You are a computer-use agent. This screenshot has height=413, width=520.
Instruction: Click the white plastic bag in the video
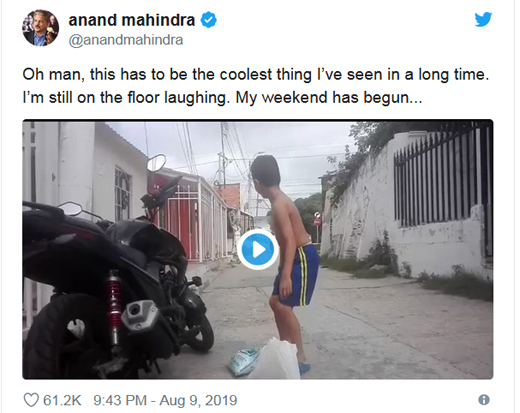click(277, 359)
